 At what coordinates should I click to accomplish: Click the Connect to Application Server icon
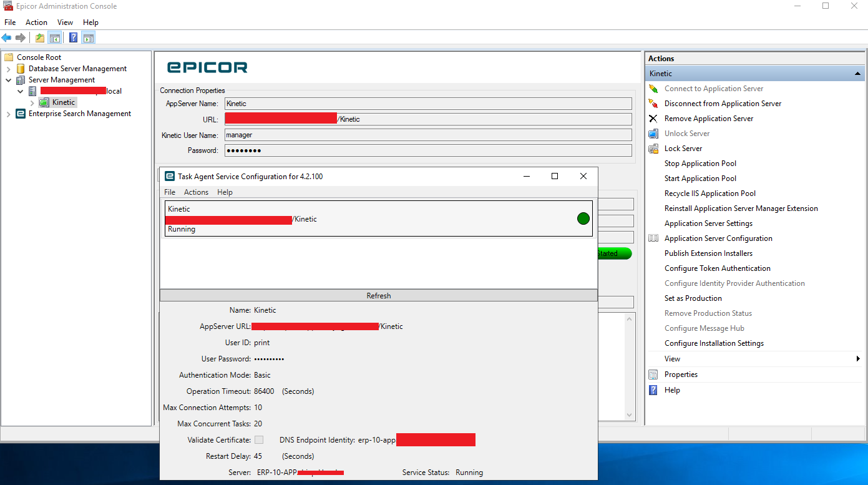pos(653,89)
